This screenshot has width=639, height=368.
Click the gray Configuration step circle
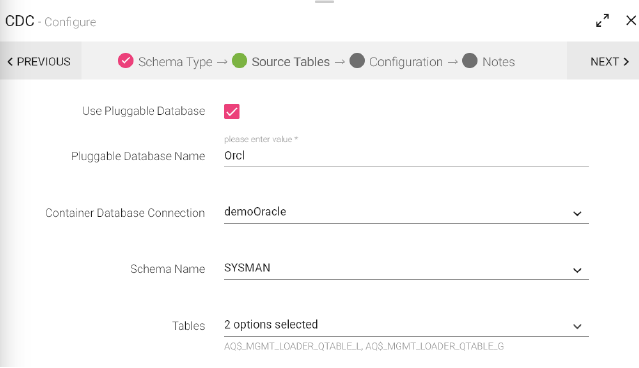[357, 61]
